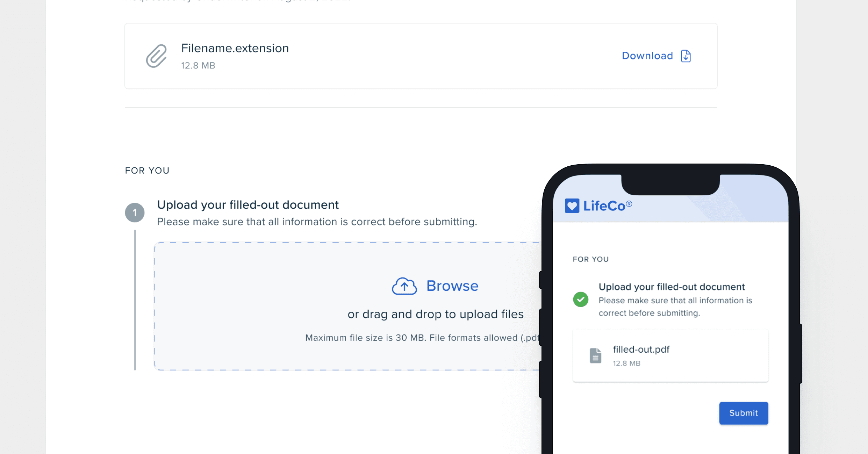Image resolution: width=868 pixels, height=454 pixels.
Task: Click the step 1 number circle
Action: 135,212
